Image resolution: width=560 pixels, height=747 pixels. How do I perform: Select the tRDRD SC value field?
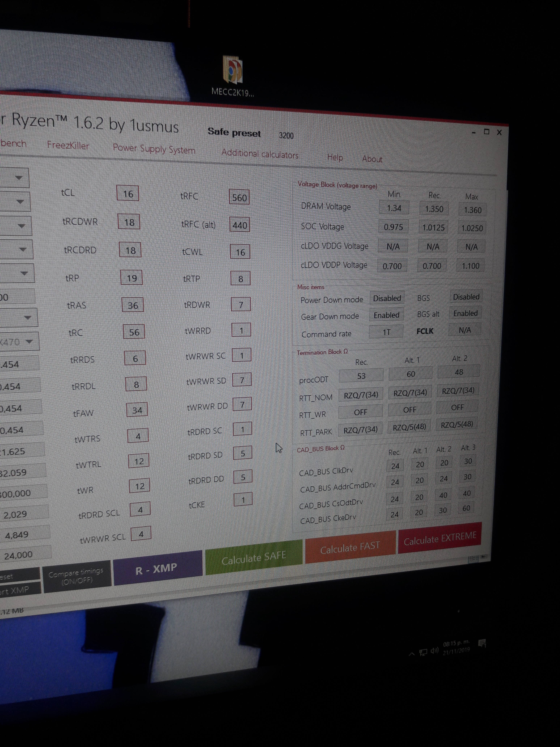[x=242, y=429]
